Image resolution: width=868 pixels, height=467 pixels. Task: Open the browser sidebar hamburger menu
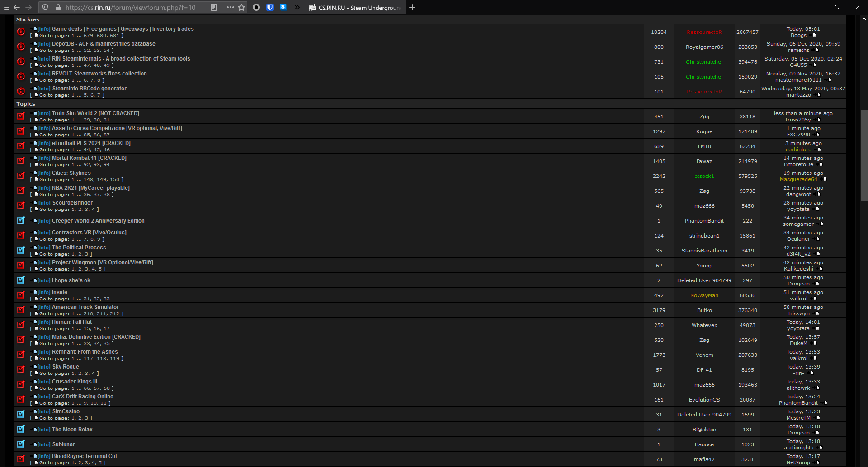6,7
